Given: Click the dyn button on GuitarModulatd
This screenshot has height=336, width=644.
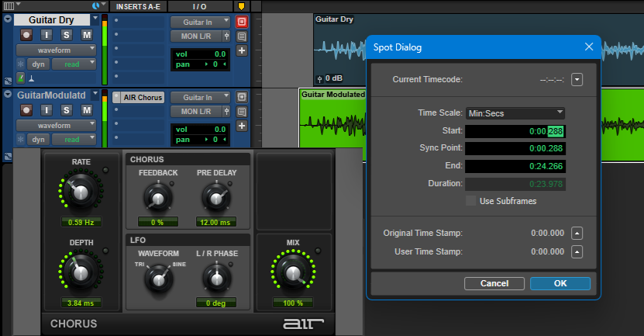Looking at the screenshot, I should tap(38, 140).
